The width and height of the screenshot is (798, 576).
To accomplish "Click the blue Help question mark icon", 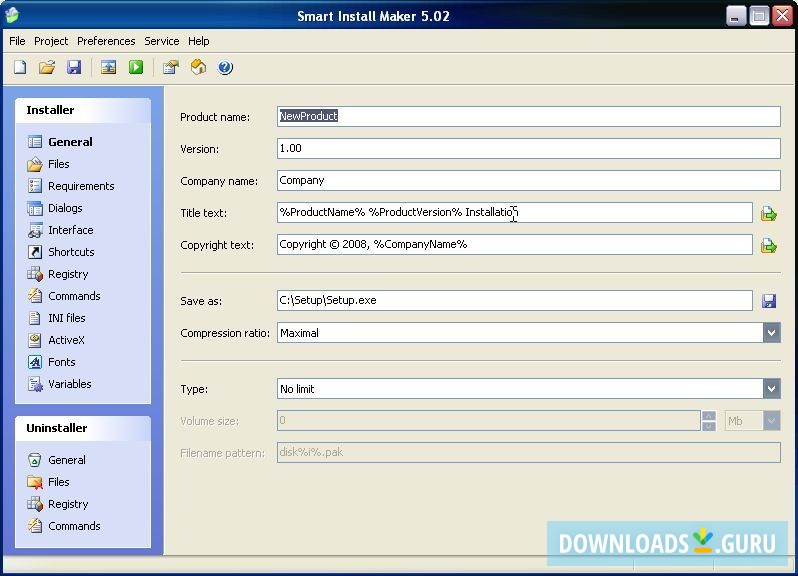I will point(225,68).
